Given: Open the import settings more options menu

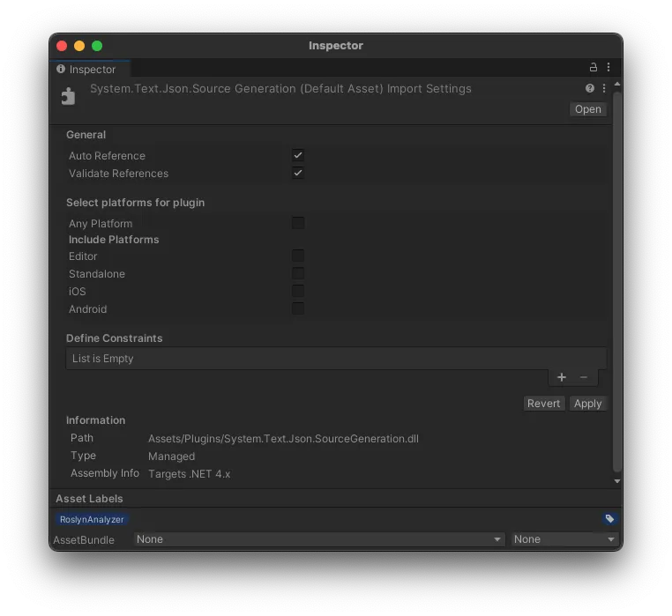Looking at the screenshot, I should [604, 89].
